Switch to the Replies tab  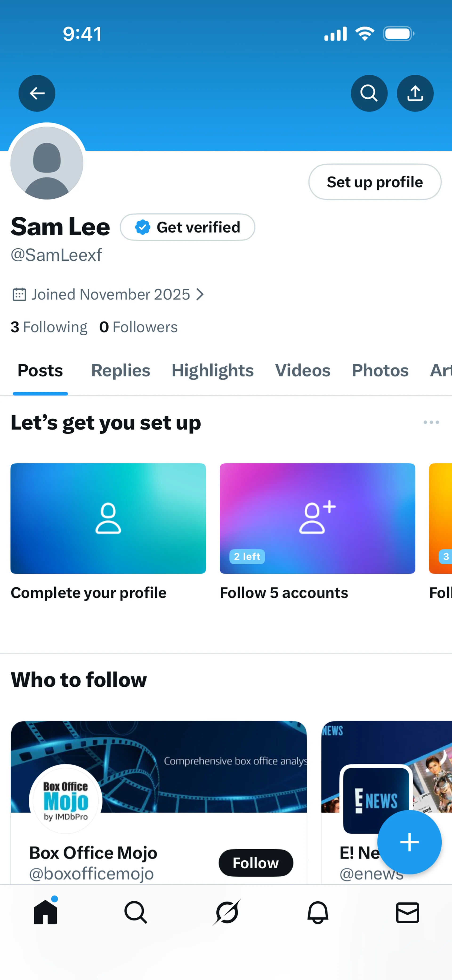point(121,371)
